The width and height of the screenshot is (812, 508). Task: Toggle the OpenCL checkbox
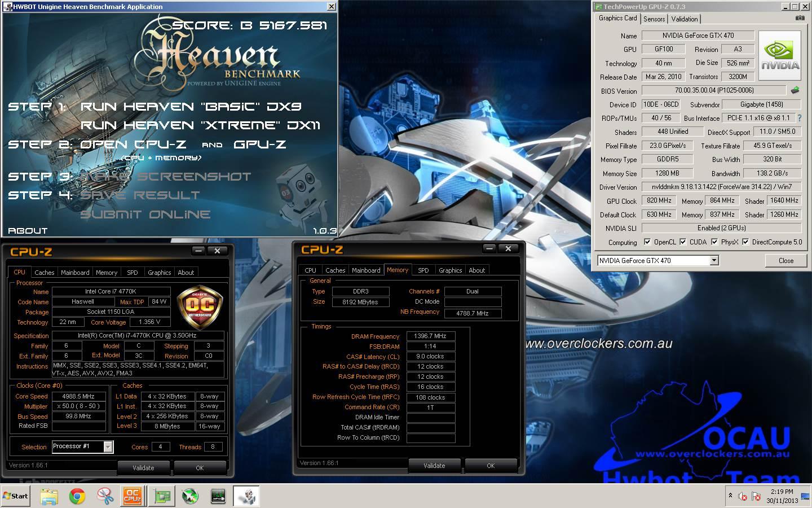tap(648, 242)
